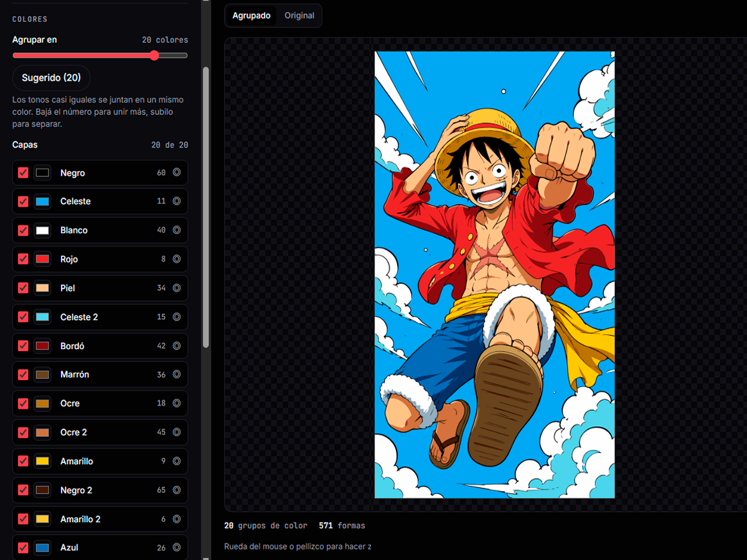Uncheck the Marrón layer checkbox
The height and width of the screenshot is (560, 747).
pos(23,375)
